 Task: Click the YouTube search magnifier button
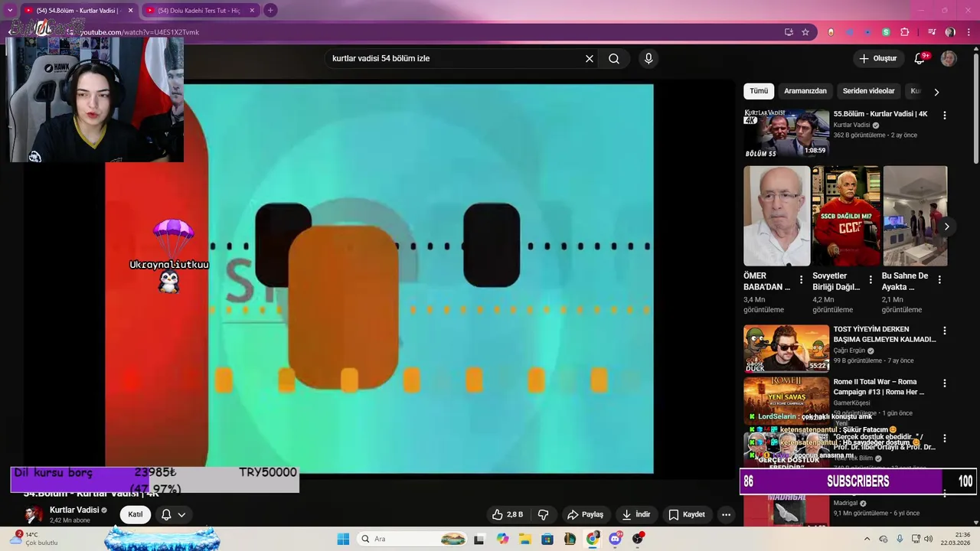pos(614,58)
